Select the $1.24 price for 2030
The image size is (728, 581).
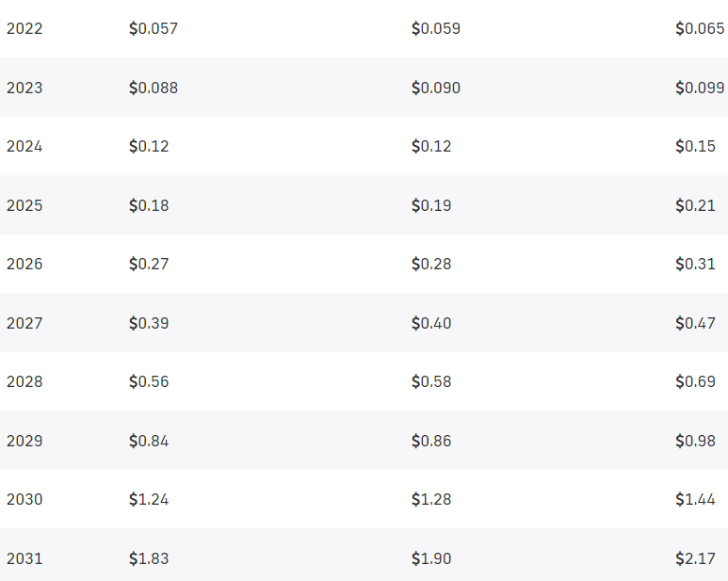click(x=149, y=499)
